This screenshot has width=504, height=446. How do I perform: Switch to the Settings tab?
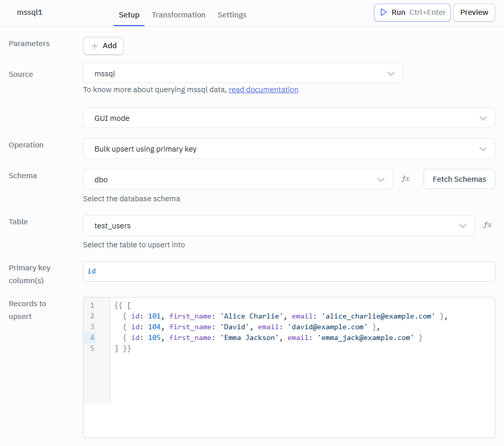232,15
